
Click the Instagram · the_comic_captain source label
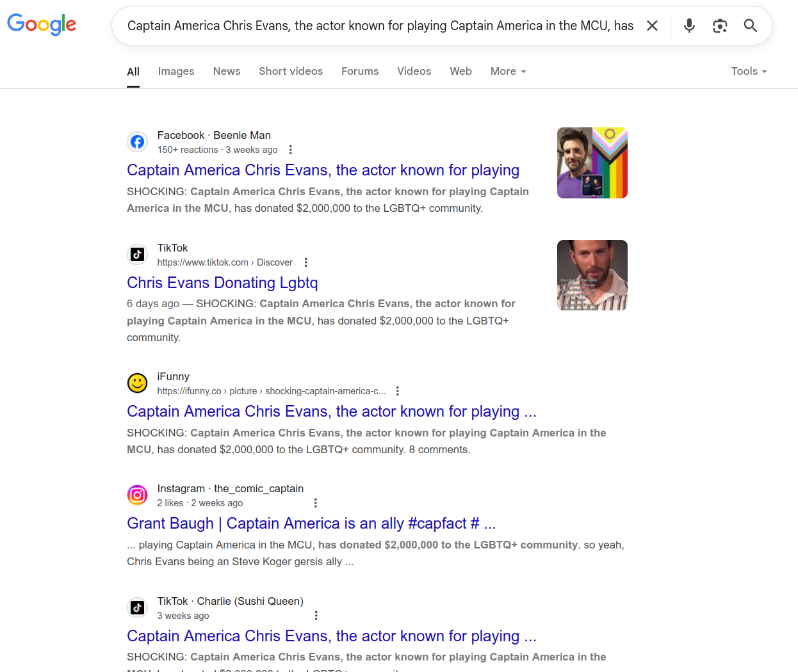231,488
